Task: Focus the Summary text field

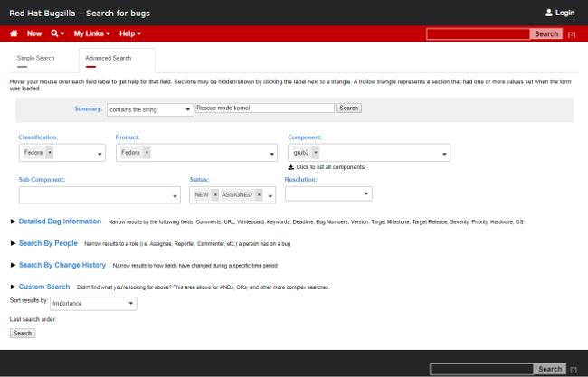Action: (x=265, y=108)
